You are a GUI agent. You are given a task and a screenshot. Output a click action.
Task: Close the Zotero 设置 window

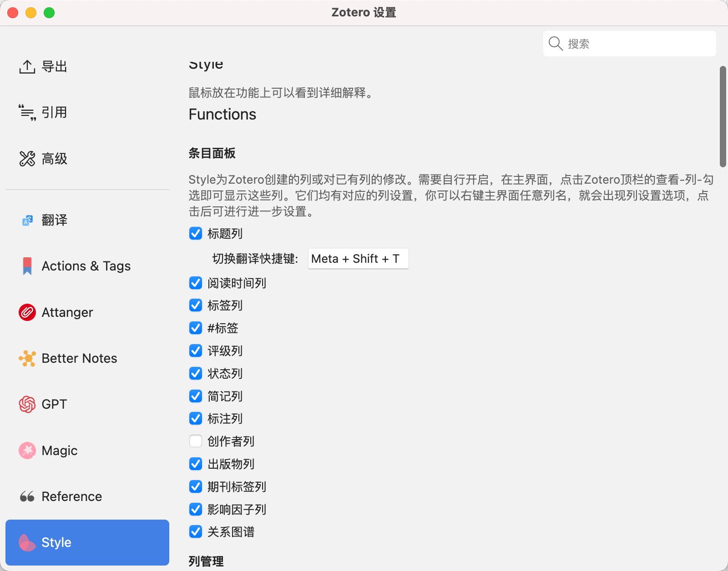(x=13, y=13)
